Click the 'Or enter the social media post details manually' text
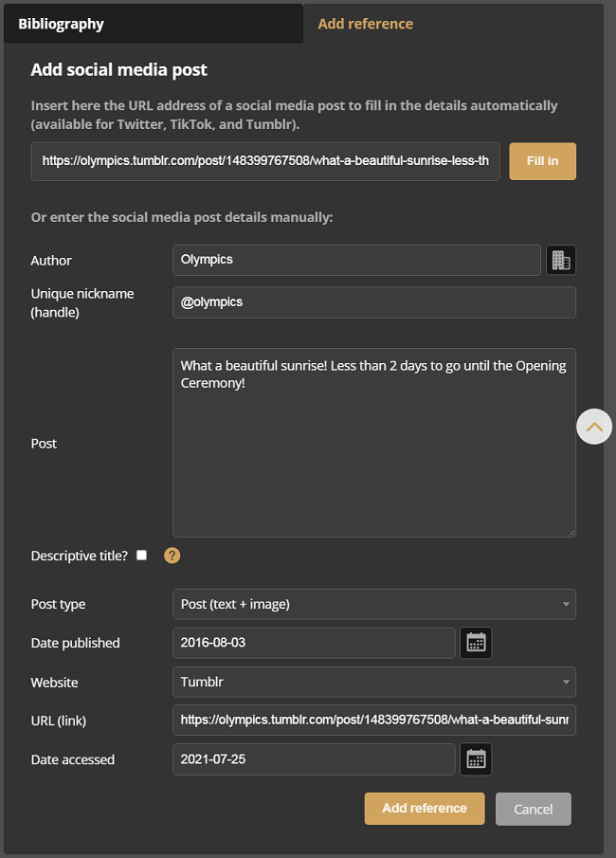616x858 pixels. [182, 217]
